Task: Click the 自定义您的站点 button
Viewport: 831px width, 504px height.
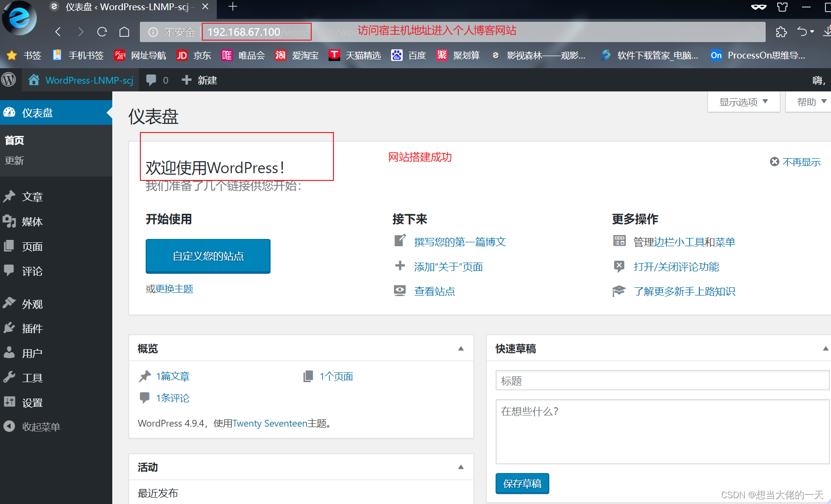Action: point(208,256)
